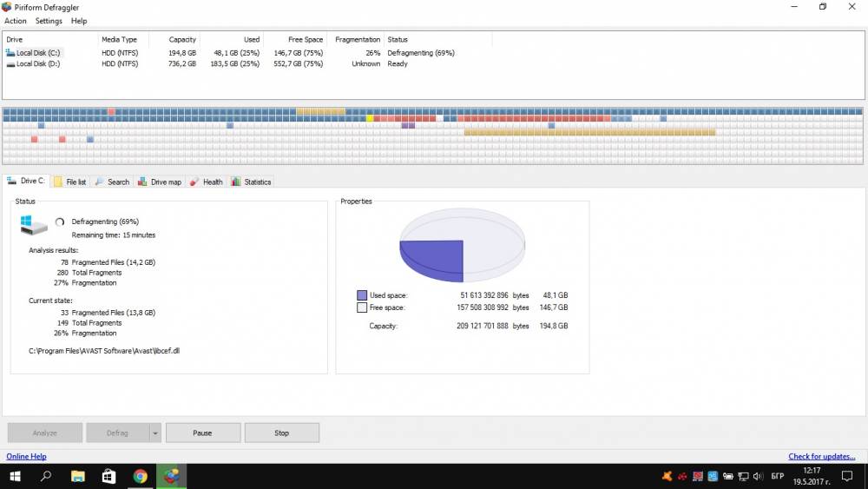Switch to the Health tab
868x489 pixels.
(207, 182)
